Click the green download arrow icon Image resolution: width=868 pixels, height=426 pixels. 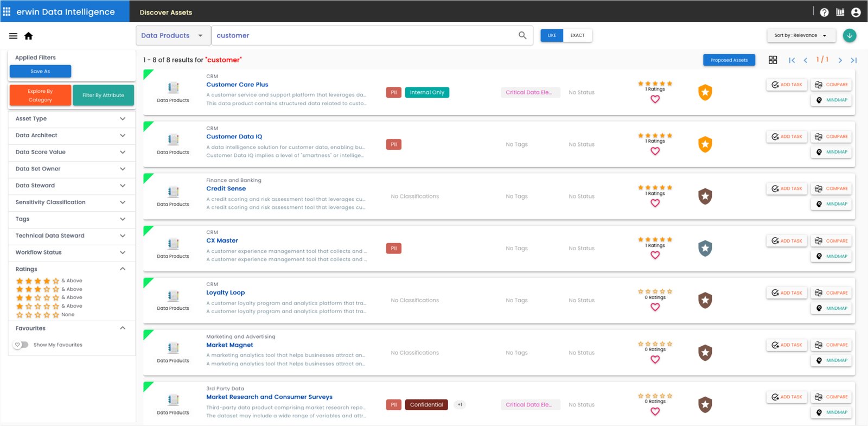(850, 35)
